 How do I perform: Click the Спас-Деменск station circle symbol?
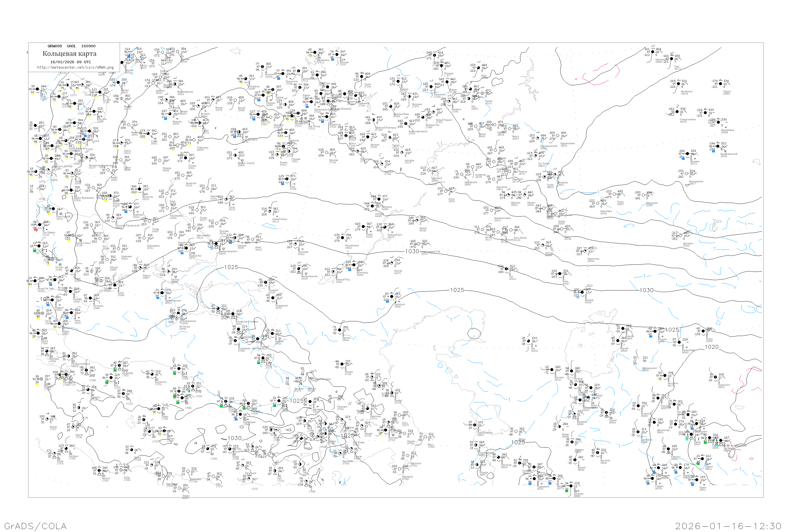point(239,132)
